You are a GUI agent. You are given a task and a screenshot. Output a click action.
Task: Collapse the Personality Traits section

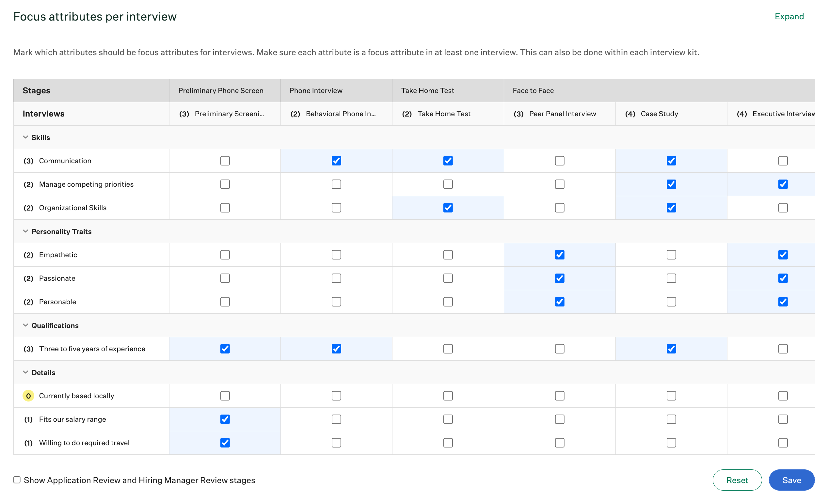pos(25,231)
